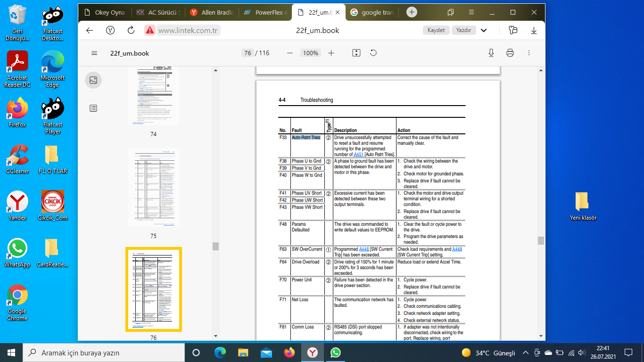Image resolution: width=644 pixels, height=362 pixels.
Task: Show the thumbnails panel icon
Action: point(93,80)
